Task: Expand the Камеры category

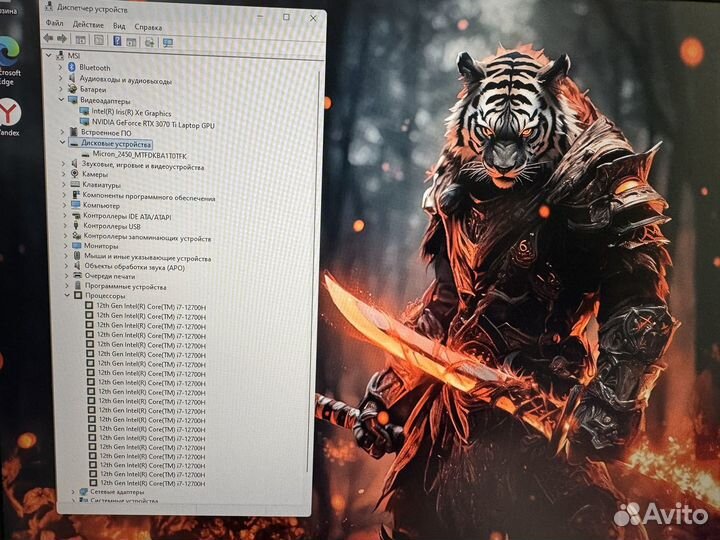Action: pos(63,174)
